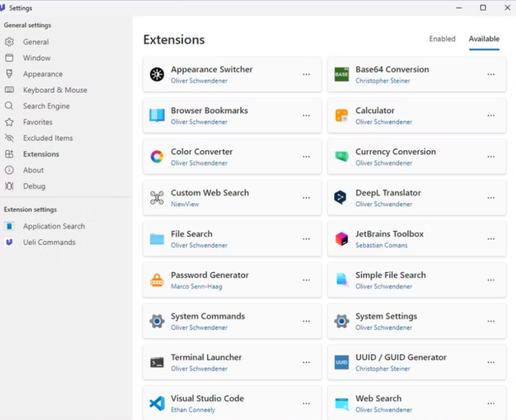The image size is (516, 420).
Task: Click the Color Converter color wheel icon
Action: tap(157, 157)
